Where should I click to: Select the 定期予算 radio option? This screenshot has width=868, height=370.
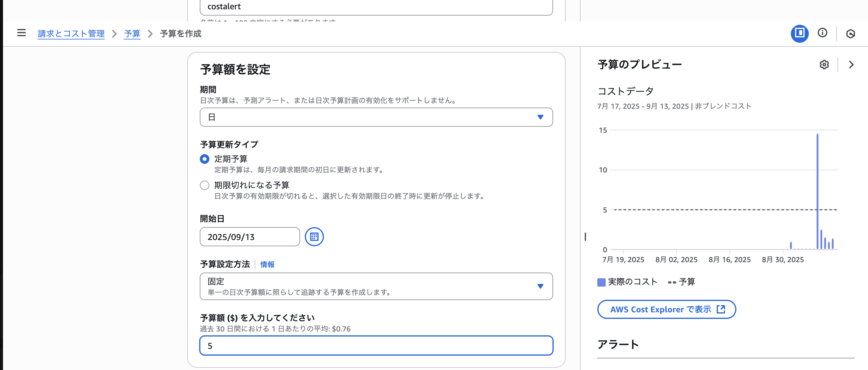coord(204,159)
